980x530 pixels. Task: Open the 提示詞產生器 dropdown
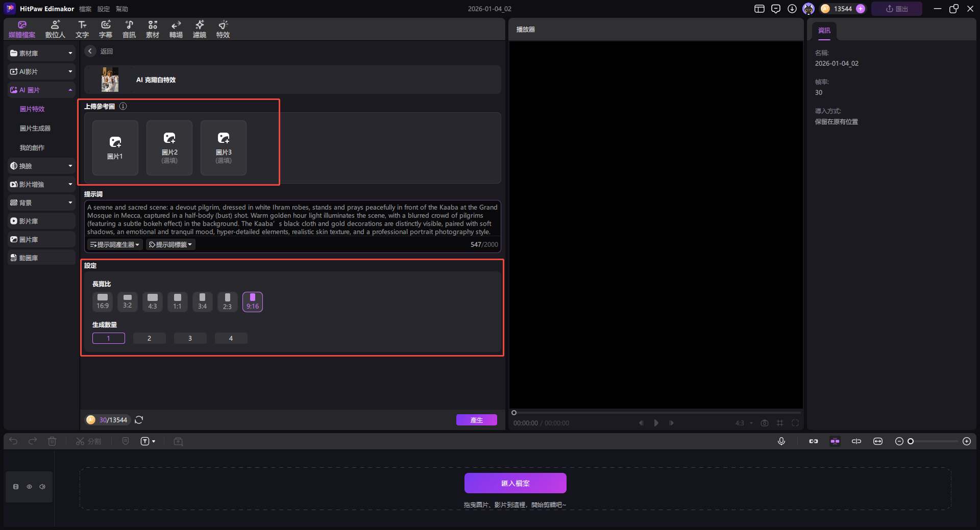(x=115, y=245)
